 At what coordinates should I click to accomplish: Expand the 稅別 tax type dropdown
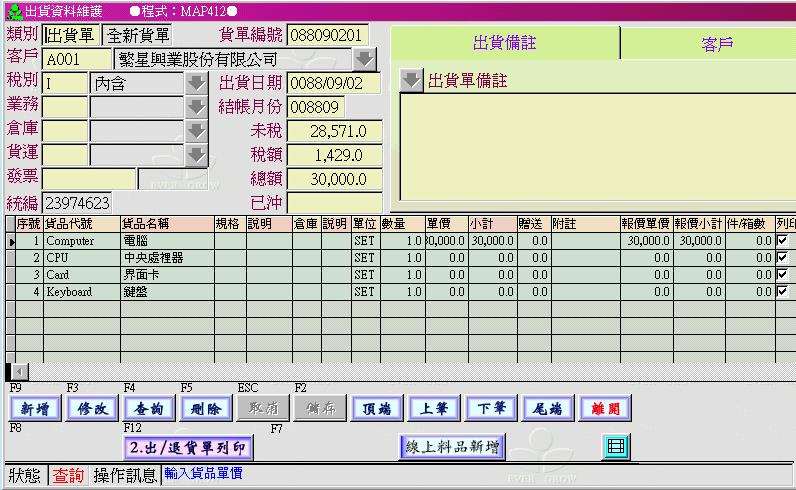pos(196,83)
